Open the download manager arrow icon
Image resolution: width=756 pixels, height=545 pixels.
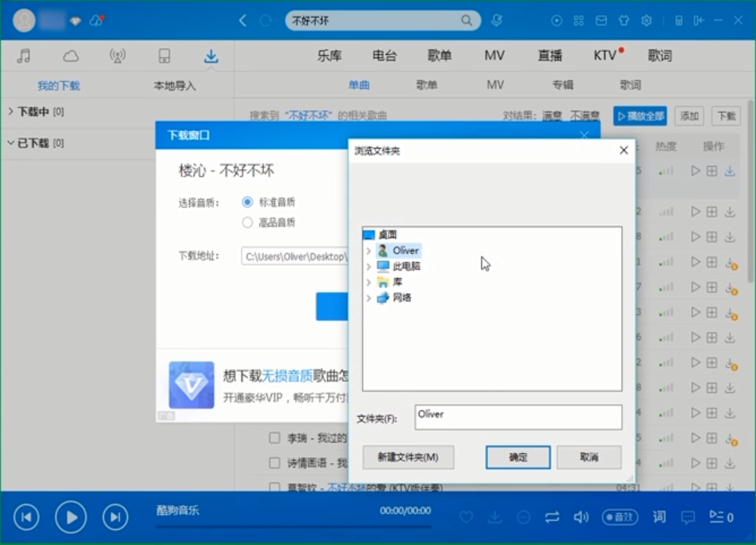tap(211, 56)
